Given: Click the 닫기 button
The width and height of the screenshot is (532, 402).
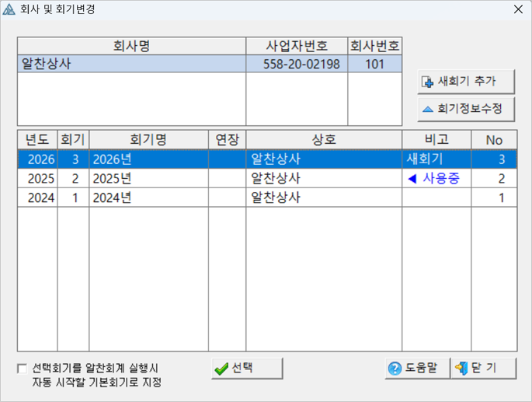Looking at the screenshot, I should pyautogui.click(x=484, y=369).
